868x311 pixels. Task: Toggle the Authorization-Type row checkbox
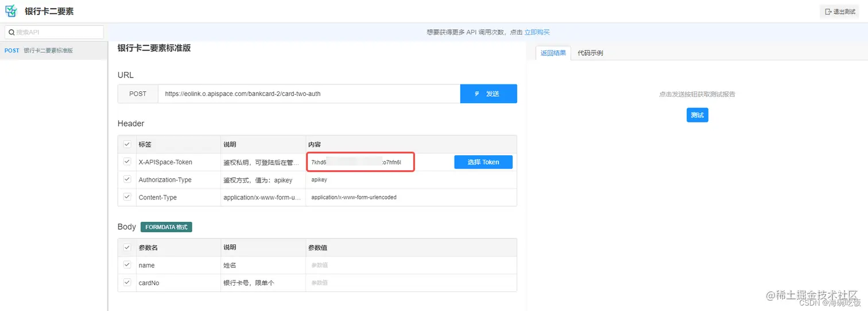tap(127, 179)
